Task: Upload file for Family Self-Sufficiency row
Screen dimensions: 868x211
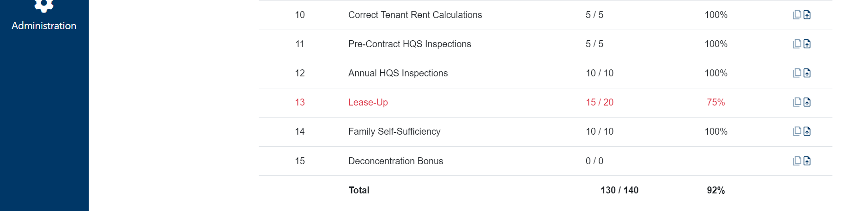Action: [x=807, y=131]
